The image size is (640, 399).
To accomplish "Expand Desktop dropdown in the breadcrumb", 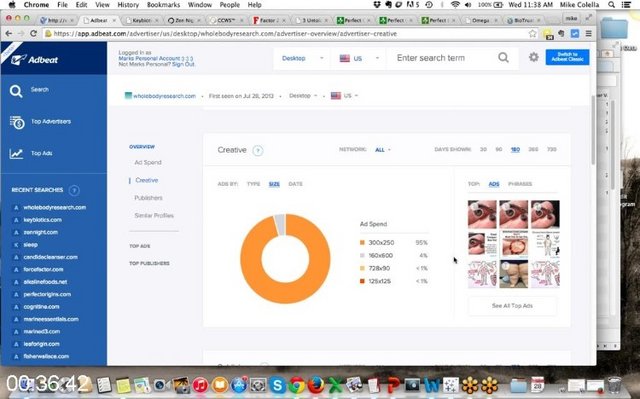I will click(x=303, y=96).
